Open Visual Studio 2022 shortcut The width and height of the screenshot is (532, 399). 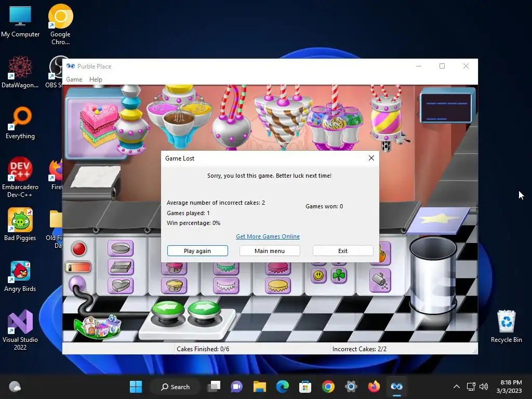20,330
